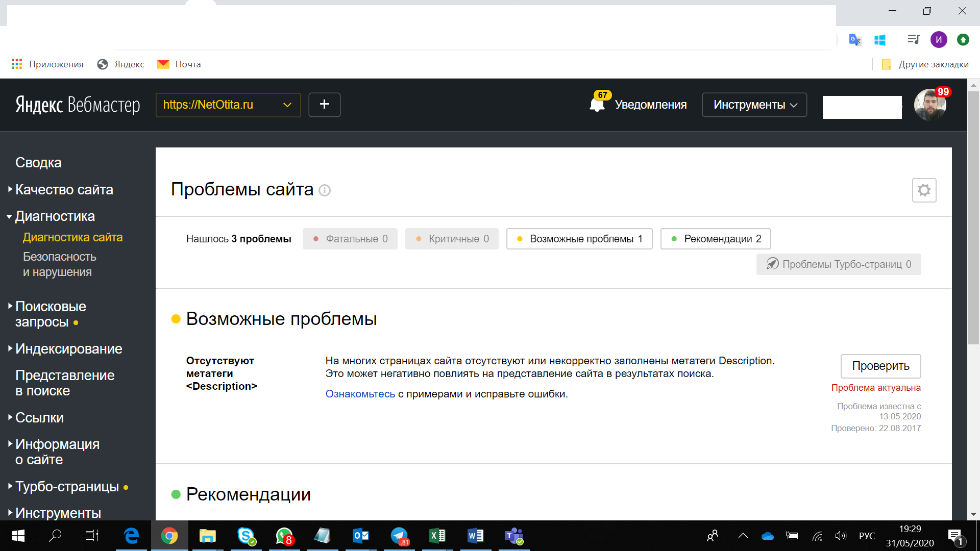
Task: Expand Качество сайта in sidebar
Action: pyautogui.click(x=64, y=189)
